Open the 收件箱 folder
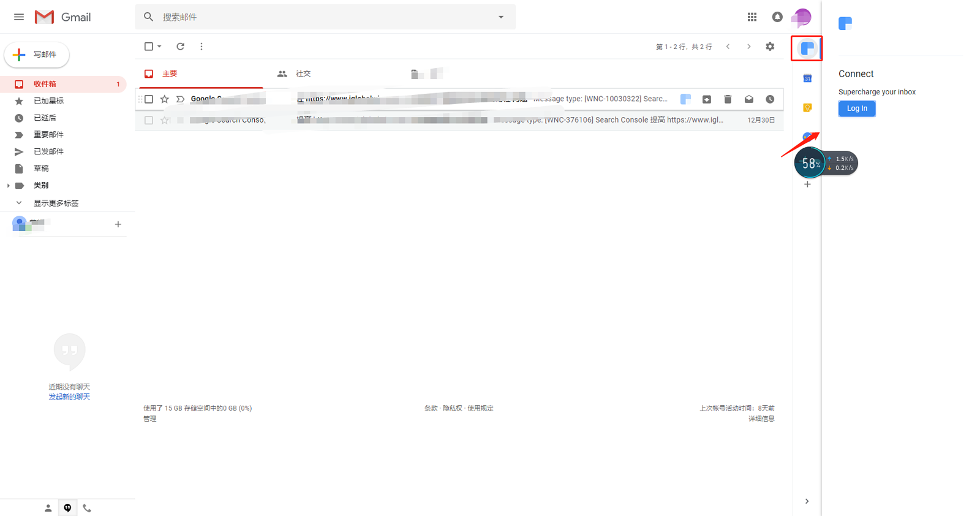Screen dimensions: 980x516 coord(63,84)
